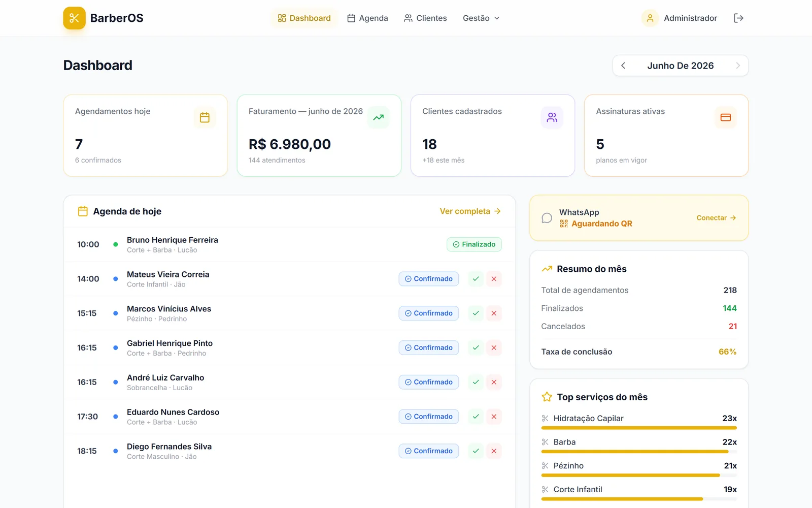Viewport: 812px width, 508px height.
Task: Click scissors icon beside Pézinho service
Action: tap(545, 466)
